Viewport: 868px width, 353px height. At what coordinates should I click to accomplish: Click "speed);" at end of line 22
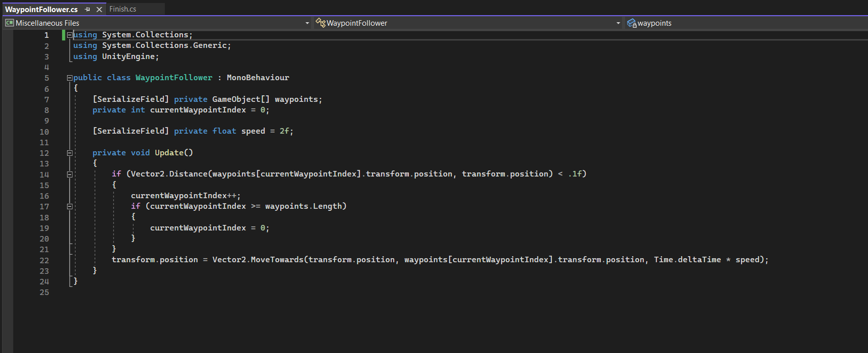click(x=752, y=260)
